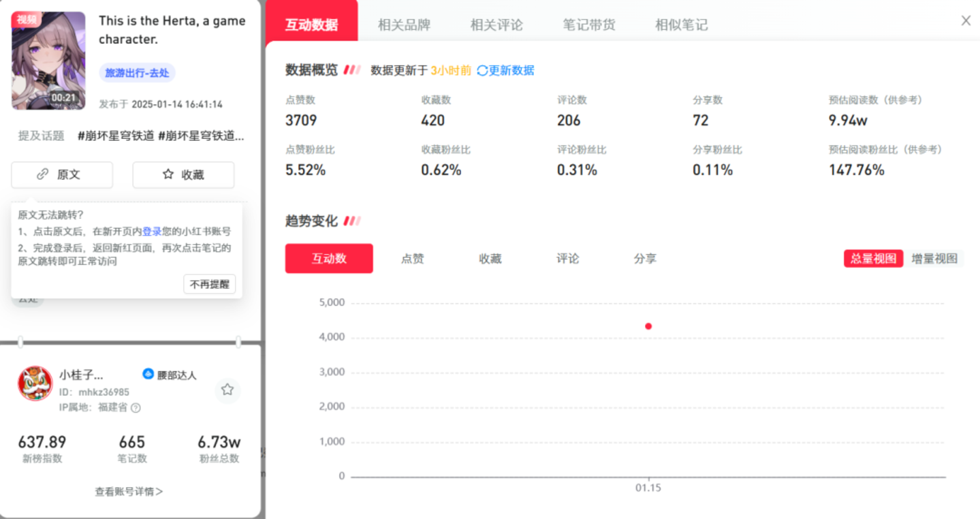980x519 pixels.
Task: Show the 点赞 trend
Action: click(413, 259)
